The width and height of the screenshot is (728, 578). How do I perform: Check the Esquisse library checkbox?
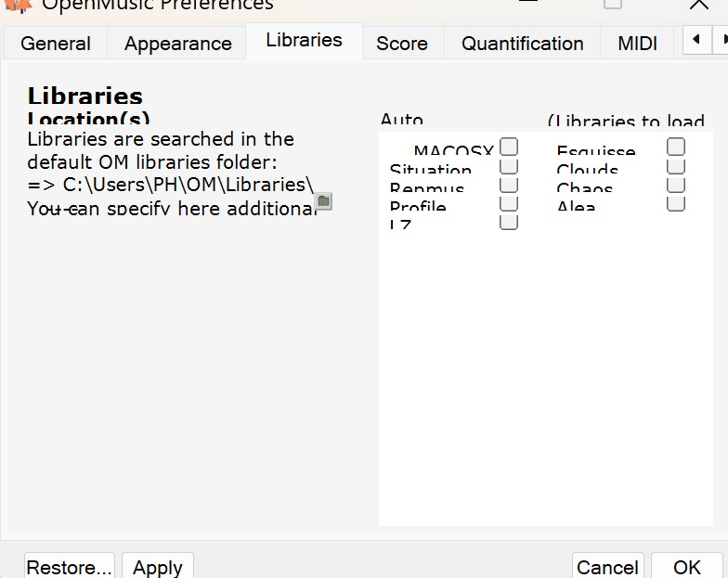(676, 147)
